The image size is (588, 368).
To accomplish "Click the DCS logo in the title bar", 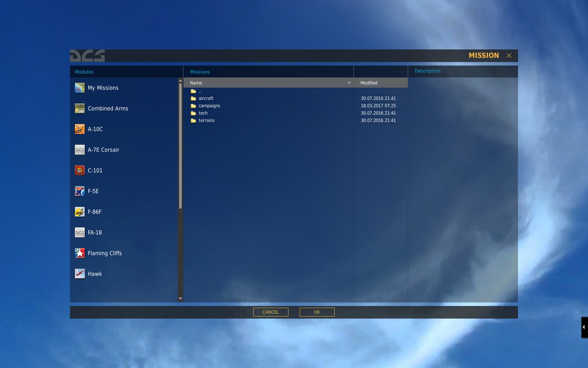I will (x=87, y=56).
